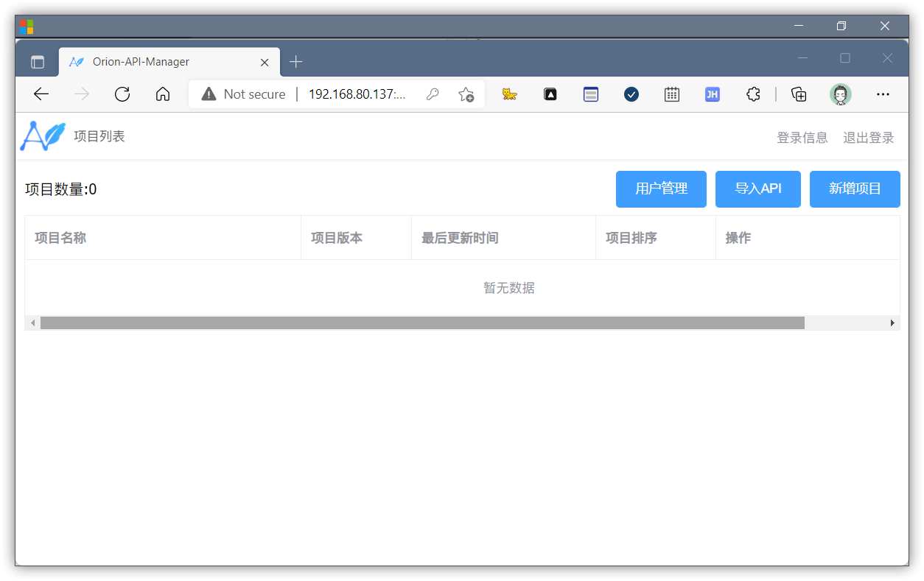The height and width of the screenshot is (581, 924).
Task: Click the Orion API Manager logo
Action: pos(43,136)
